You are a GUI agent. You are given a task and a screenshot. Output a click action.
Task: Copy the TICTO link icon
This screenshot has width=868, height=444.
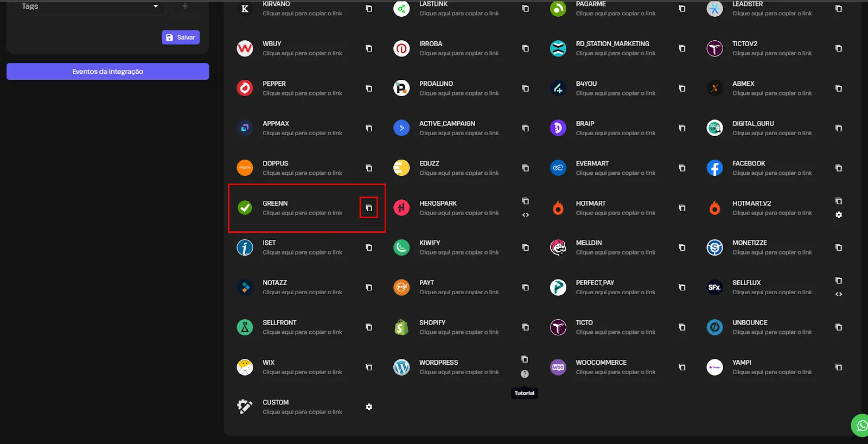click(x=682, y=327)
